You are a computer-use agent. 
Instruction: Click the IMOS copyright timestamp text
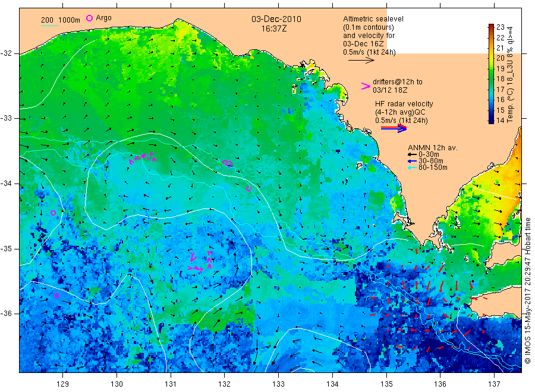(x=527, y=290)
